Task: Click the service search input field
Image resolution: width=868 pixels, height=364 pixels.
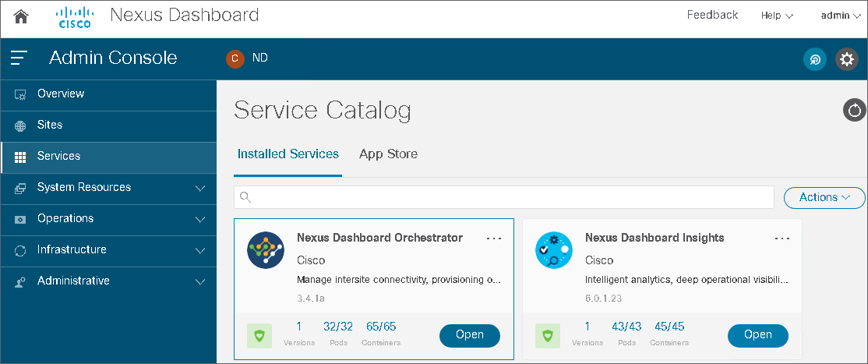Action: (506, 198)
